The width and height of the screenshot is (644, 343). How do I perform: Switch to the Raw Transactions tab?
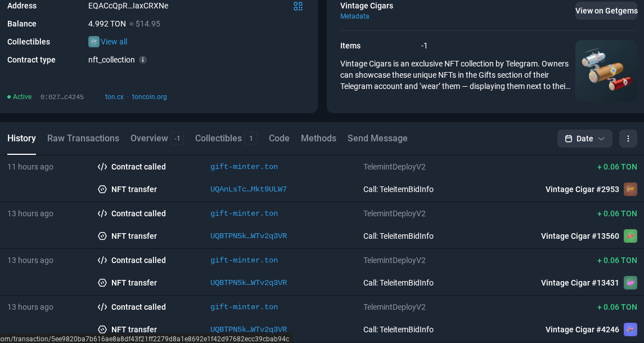83,138
